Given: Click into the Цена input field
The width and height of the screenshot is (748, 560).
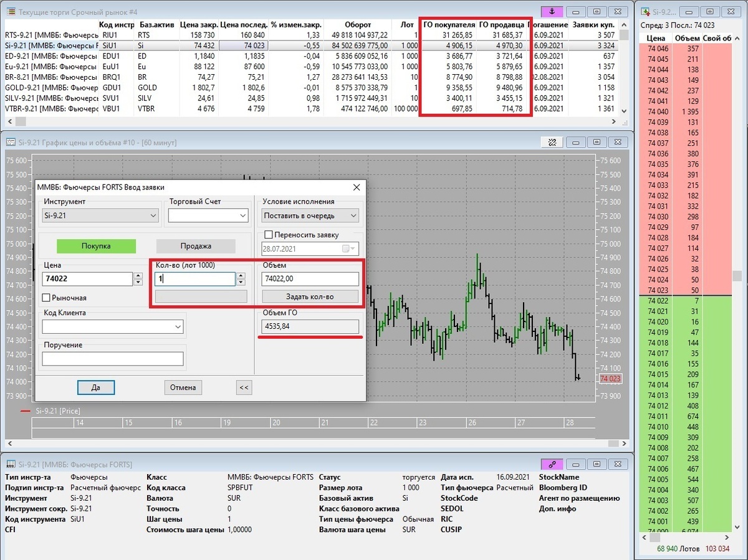Looking at the screenshot, I should (x=87, y=279).
